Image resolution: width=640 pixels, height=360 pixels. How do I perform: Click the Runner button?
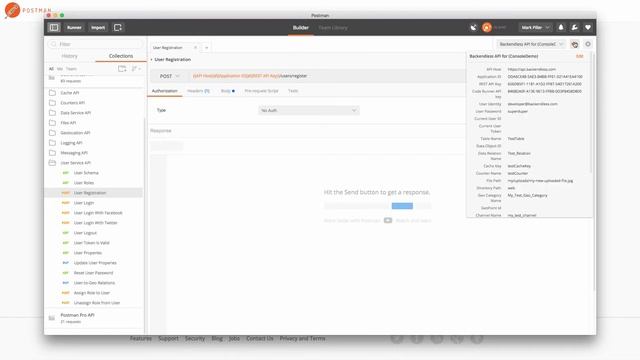tap(74, 27)
